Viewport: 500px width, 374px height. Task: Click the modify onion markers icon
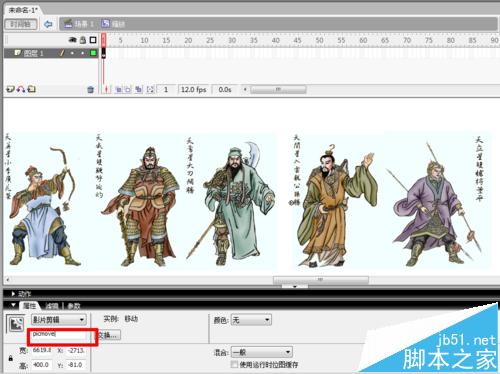coord(150,89)
